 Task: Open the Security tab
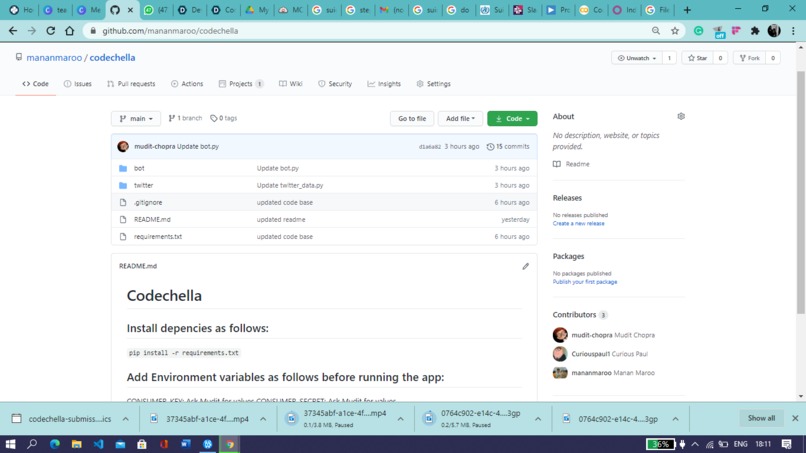(x=335, y=84)
